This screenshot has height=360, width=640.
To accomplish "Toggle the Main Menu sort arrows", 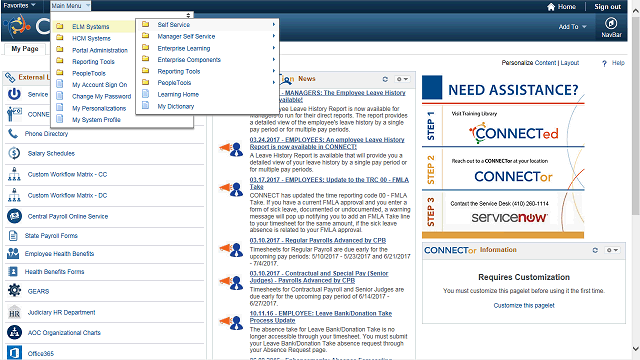I will pos(188,15).
